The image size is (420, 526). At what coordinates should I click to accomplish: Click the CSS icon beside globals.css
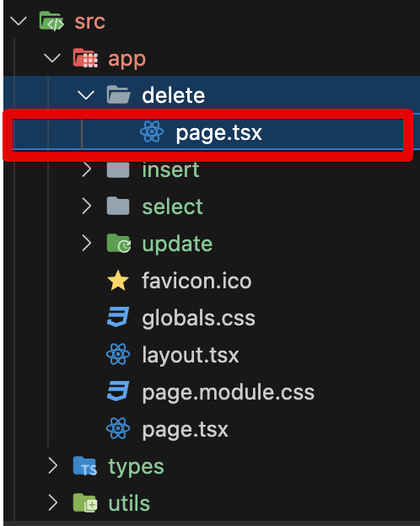[118, 317]
